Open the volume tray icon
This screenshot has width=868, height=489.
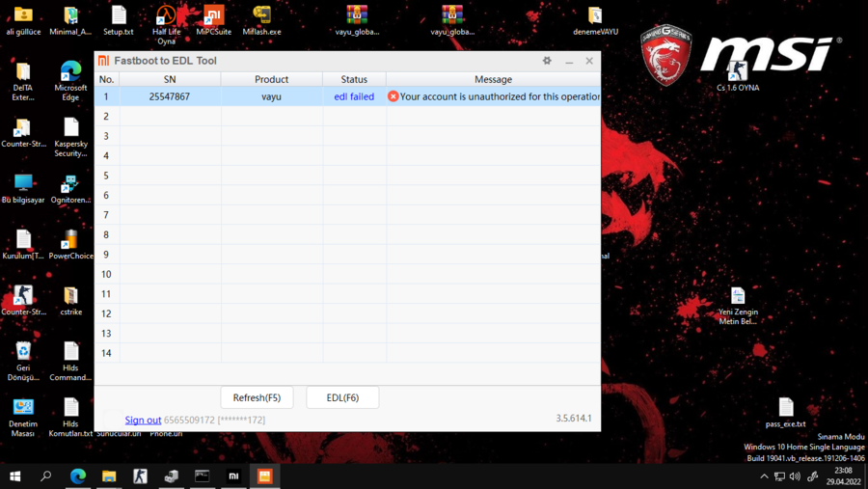(796, 476)
